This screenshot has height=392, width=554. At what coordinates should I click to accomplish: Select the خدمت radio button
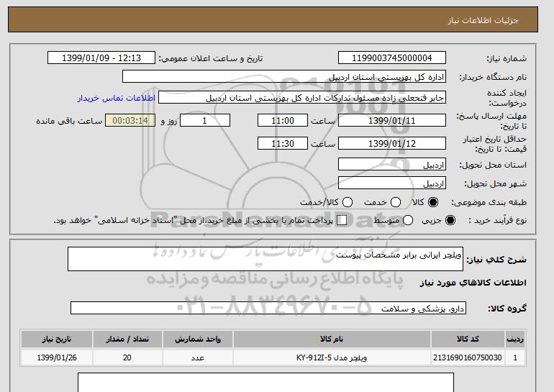click(x=396, y=202)
